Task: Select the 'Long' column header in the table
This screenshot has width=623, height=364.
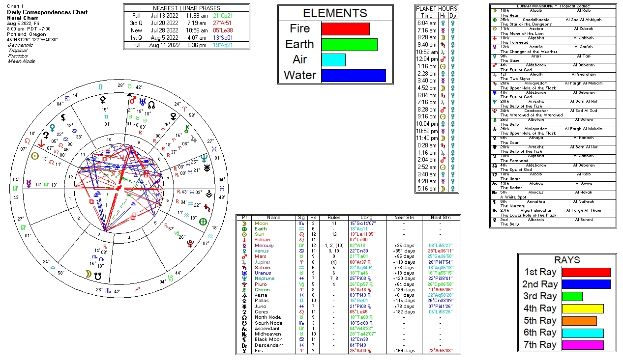Action: (367, 218)
